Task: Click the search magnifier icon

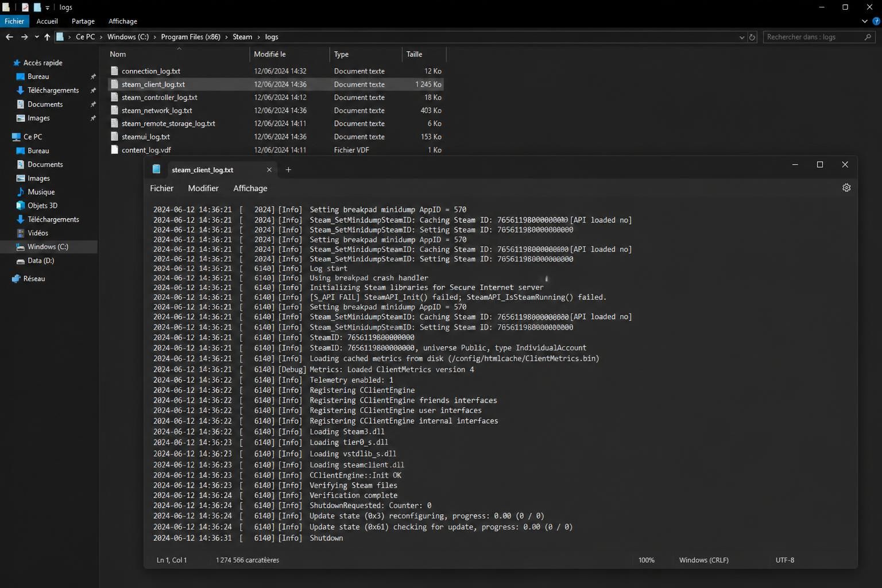Action: pos(868,37)
